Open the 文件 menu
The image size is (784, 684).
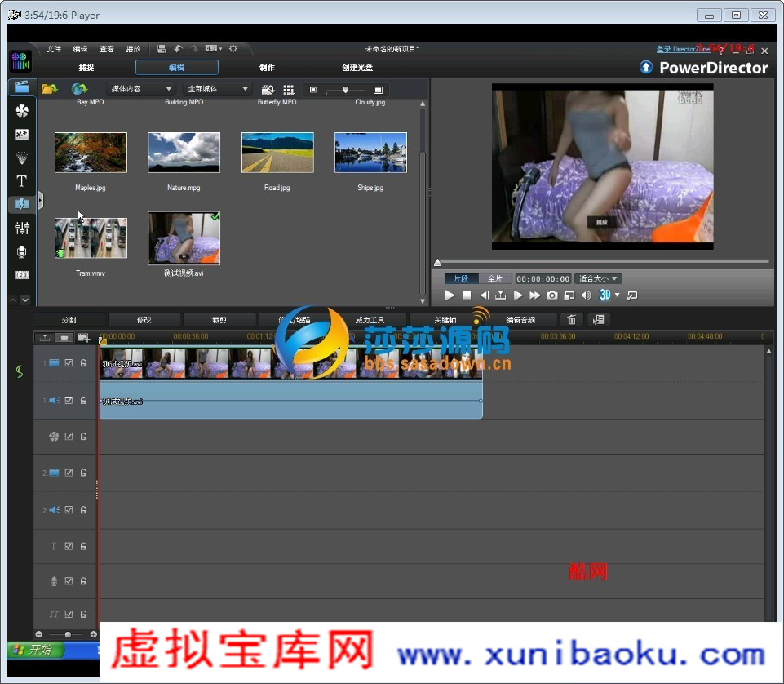(54, 49)
